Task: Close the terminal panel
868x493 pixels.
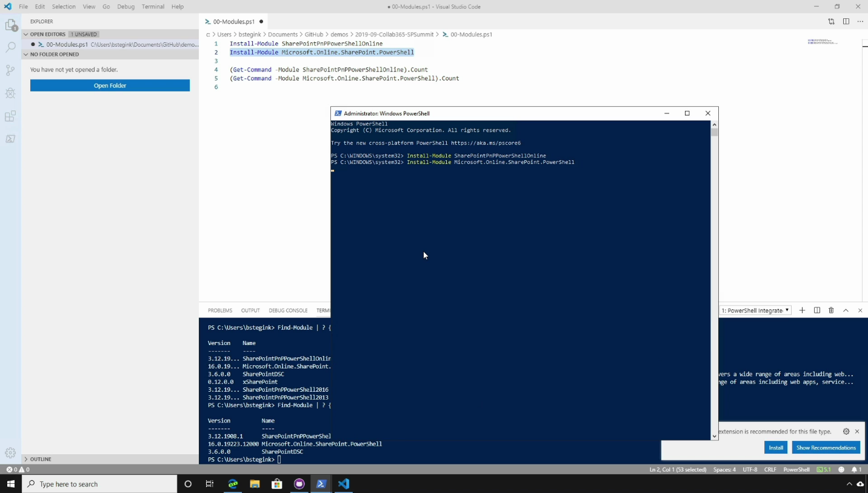Action: [860, 310]
